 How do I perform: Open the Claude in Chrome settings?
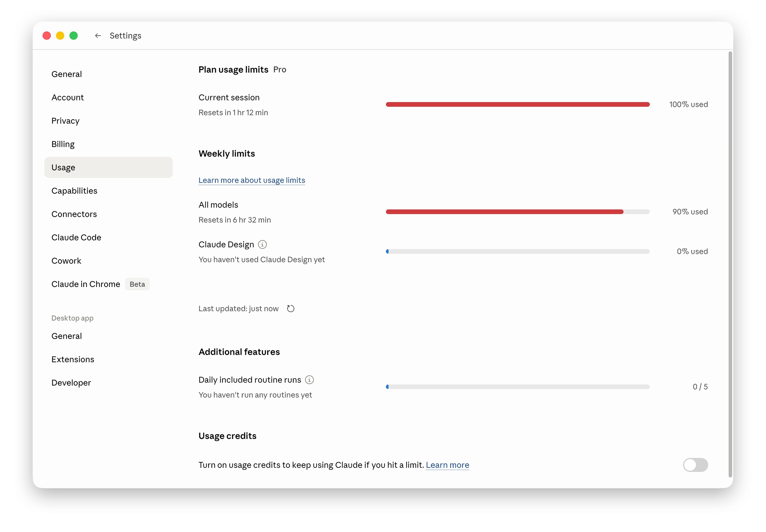(108, 284)
